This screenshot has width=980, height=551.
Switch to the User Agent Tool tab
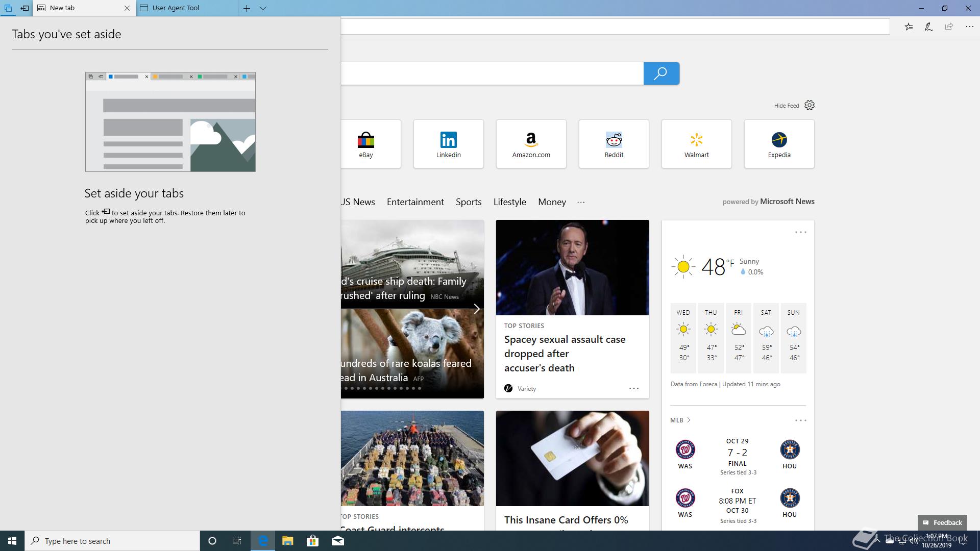coord(187,8)
